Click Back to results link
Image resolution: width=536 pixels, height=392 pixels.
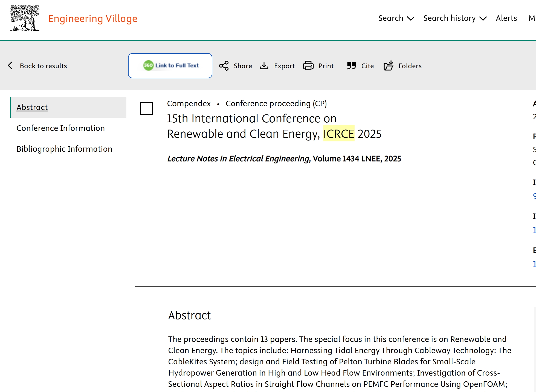(x=43, y=66)
